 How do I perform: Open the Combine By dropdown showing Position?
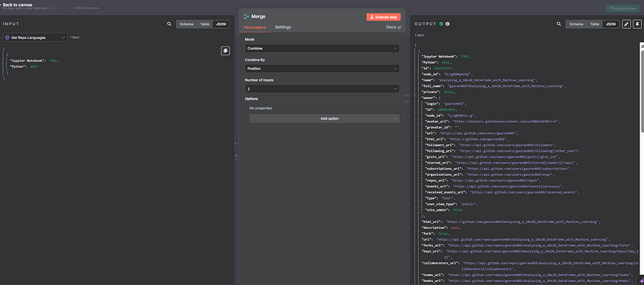point(322,68)
